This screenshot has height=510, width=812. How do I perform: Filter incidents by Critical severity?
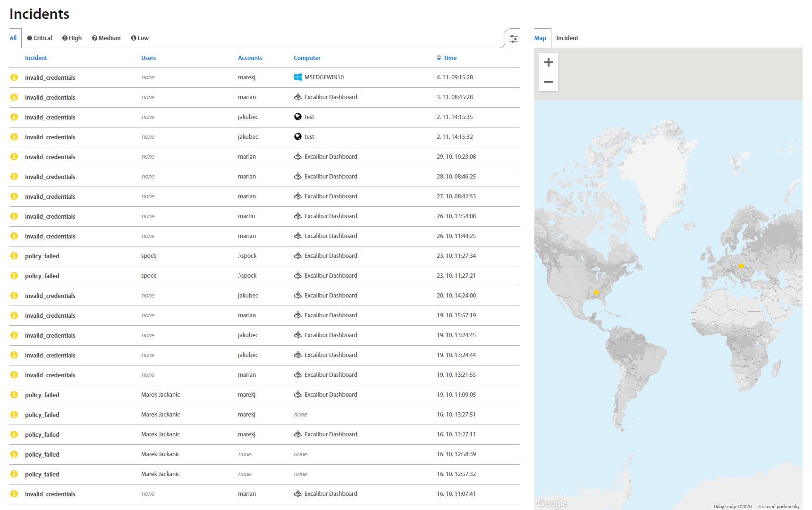(40, 38)
